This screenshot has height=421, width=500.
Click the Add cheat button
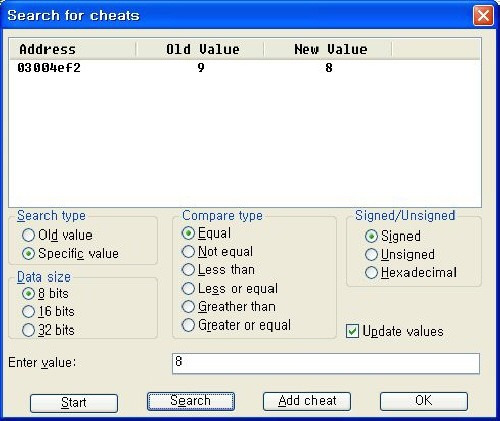(307, 401)
